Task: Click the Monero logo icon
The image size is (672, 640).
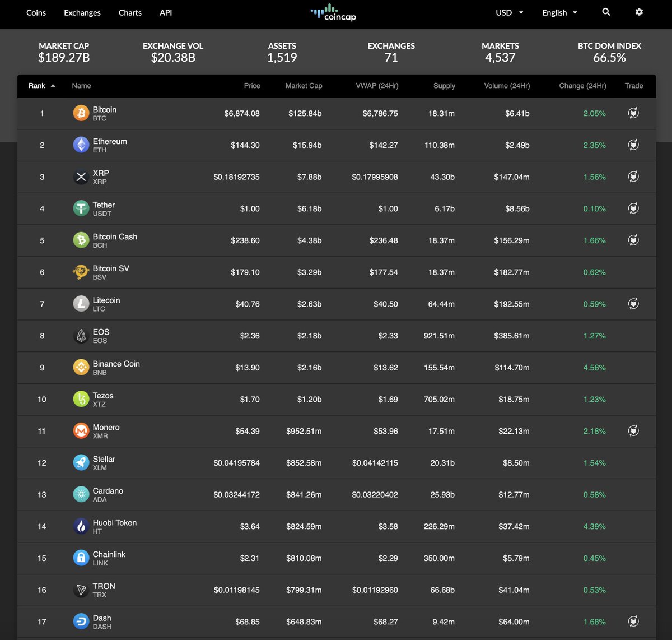Action: (81, 431)
